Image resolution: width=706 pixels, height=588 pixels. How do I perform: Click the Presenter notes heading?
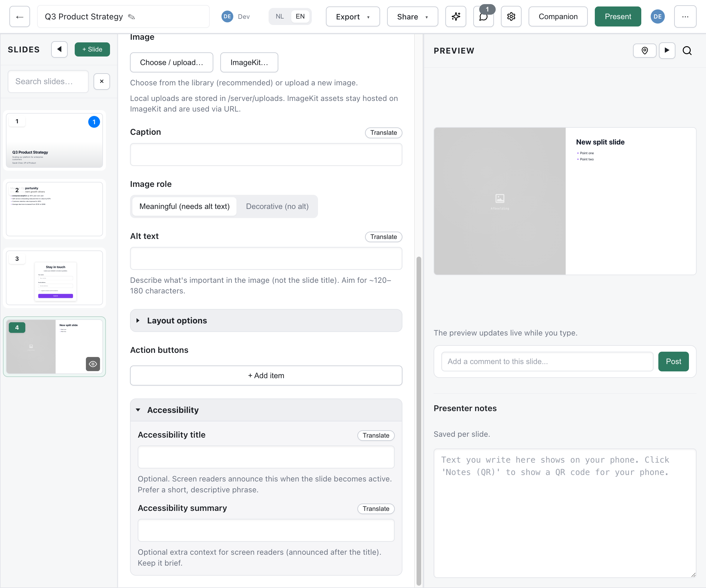[465, 408]
